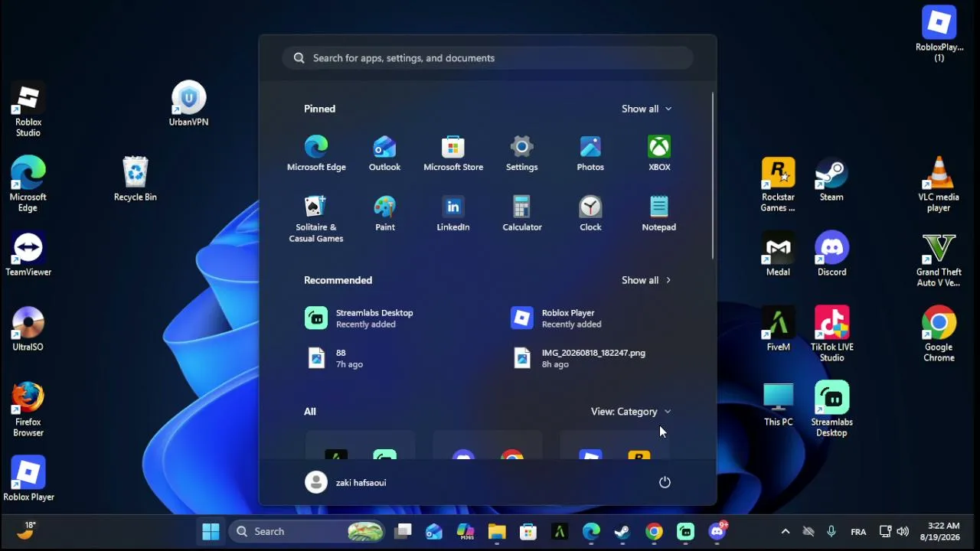Launch Notepad from Pinned apps
The image size is (980, 551).
coord(659,214)
